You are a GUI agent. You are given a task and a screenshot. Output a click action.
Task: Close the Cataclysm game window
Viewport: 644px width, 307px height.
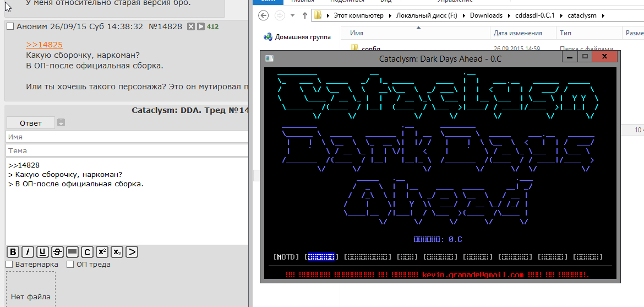point(605,57)
